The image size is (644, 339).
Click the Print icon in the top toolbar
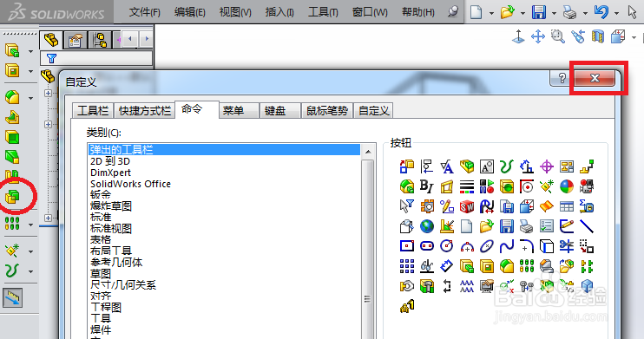click(569, 13)
